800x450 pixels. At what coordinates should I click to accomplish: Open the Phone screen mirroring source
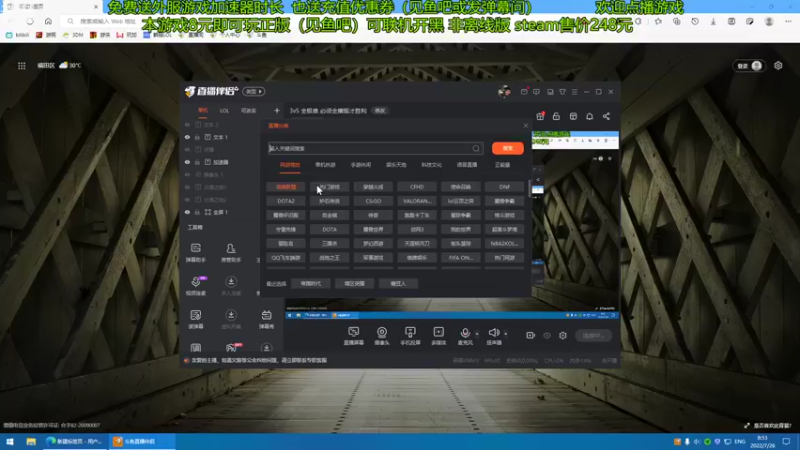tap(410, 332)
